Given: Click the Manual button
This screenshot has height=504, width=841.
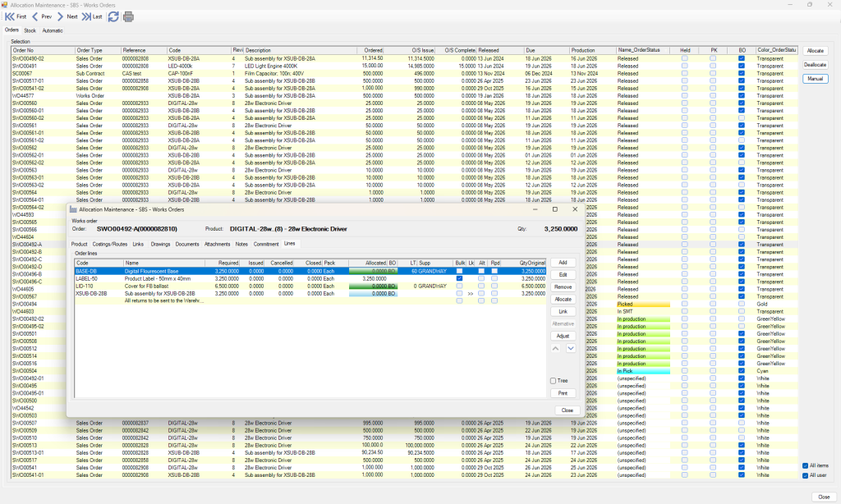Looking at the screenshot, I should 816,79.
